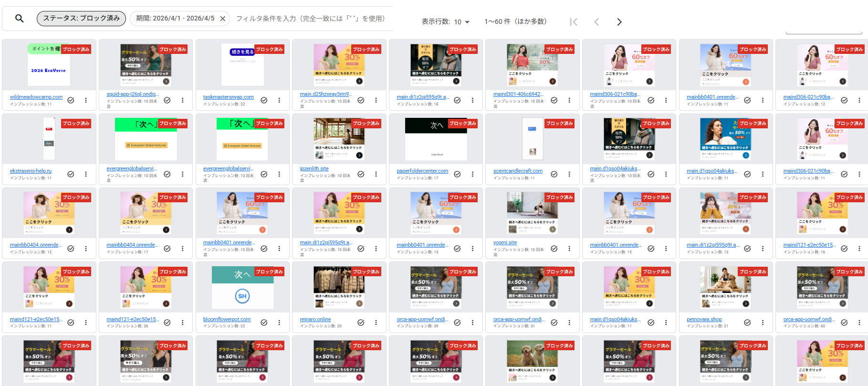Viewport: 868px width, 386px height.
Task: Click the search magnifier icon
Action: tap(20, 19)
